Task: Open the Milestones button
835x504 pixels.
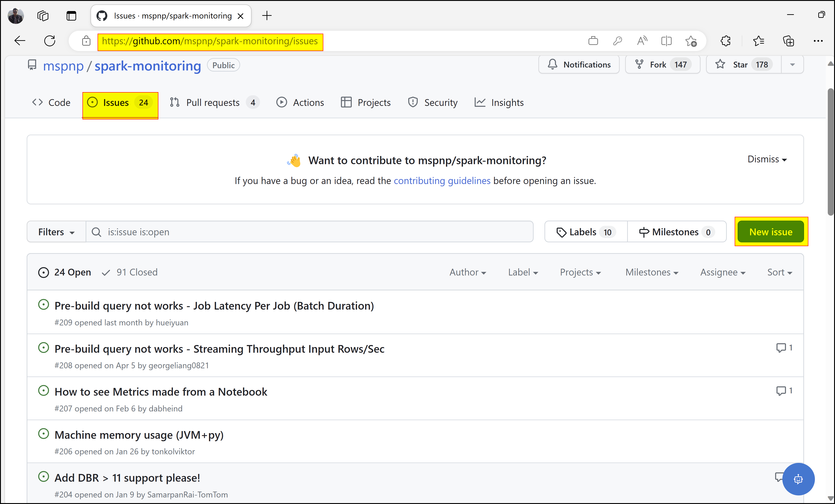Action: pyautogui.click(x=677, y=232)
